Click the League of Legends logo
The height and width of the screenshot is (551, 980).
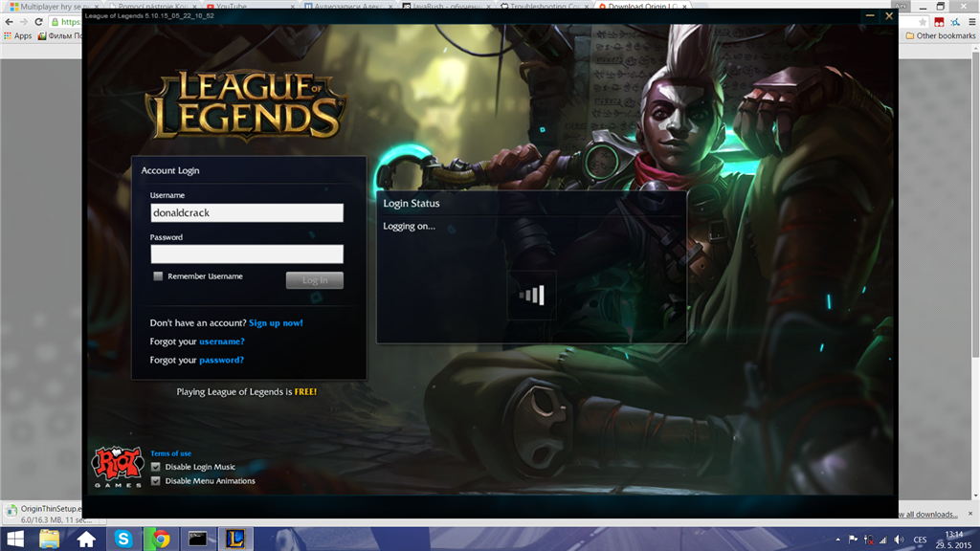pos(245,104)
